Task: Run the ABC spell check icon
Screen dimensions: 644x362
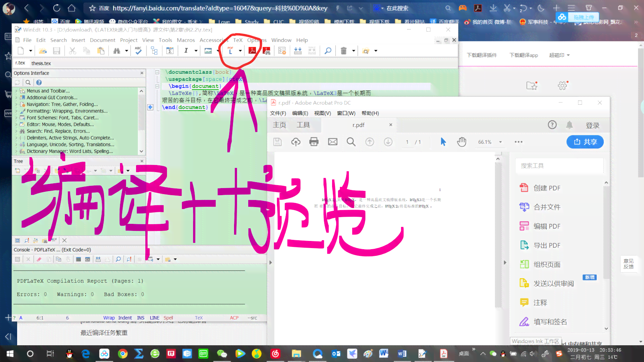Action: 138,51
